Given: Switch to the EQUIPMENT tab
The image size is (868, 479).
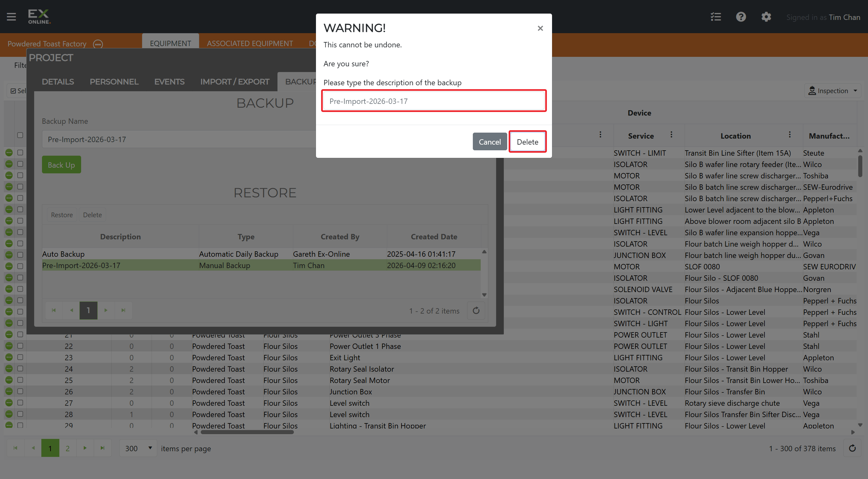Looking at the screenshot, I should tap(170, 43).
